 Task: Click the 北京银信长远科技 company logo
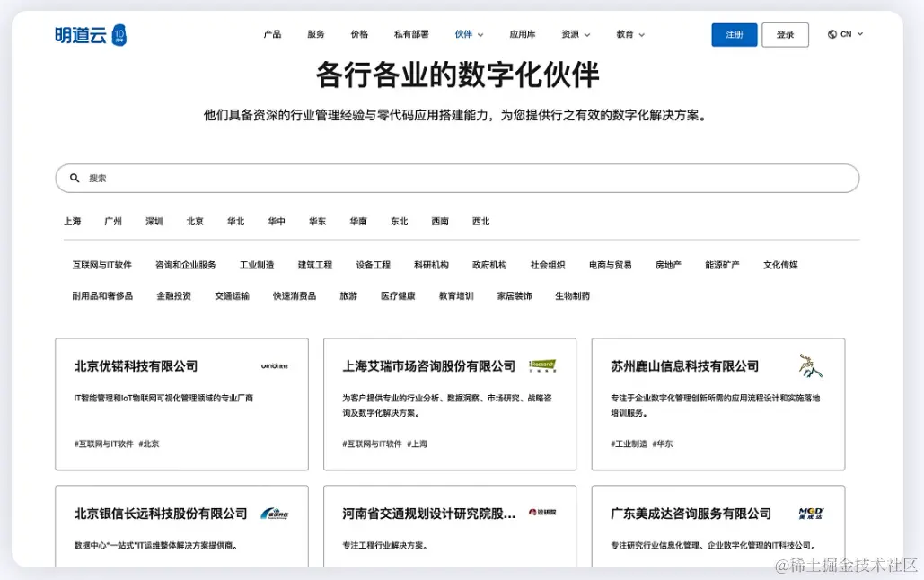tap(275, 514)
